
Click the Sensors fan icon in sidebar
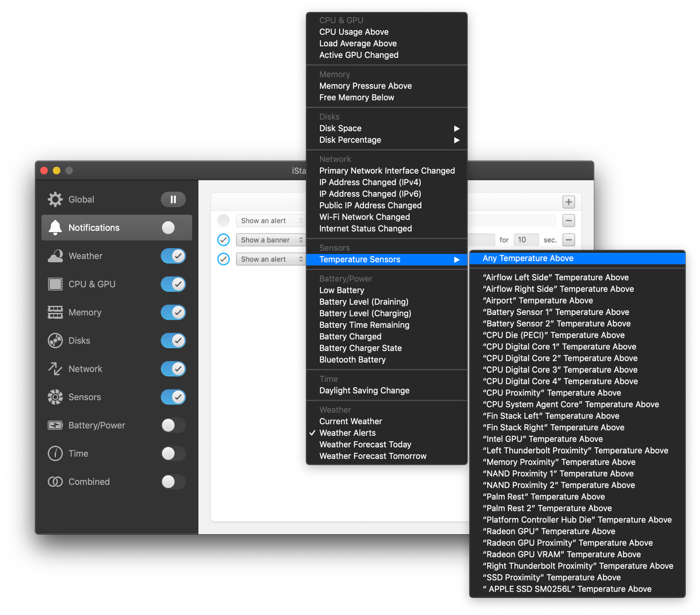tap(55, 397)
